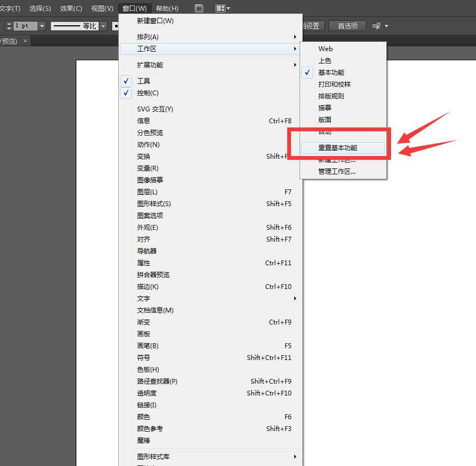This screenshot has width=476, height=466.
Task: Click 重置基本功能 to reset the workspace
Action: [337, 146]
